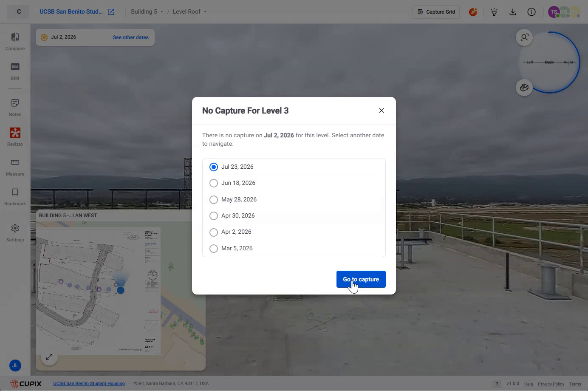The image size is (588, 391).
Task: Click the question mark help icon
Action: coord(497,384)
